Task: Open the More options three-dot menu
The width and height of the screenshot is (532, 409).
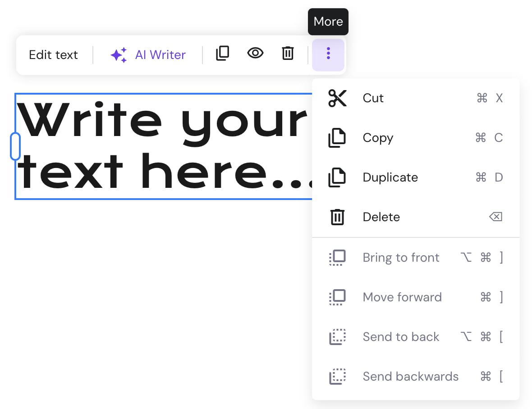Action: [x=328, y=54]
